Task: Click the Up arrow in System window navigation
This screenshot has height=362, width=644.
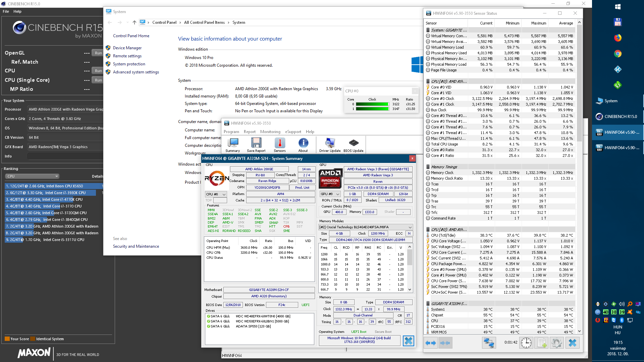Action: pos(135,22)
